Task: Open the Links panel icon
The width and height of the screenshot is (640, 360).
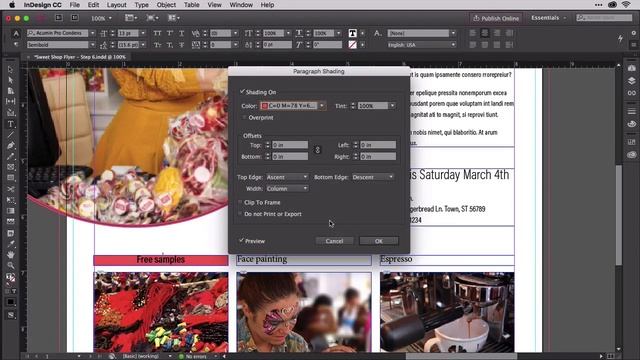Action: pos(631,93)
